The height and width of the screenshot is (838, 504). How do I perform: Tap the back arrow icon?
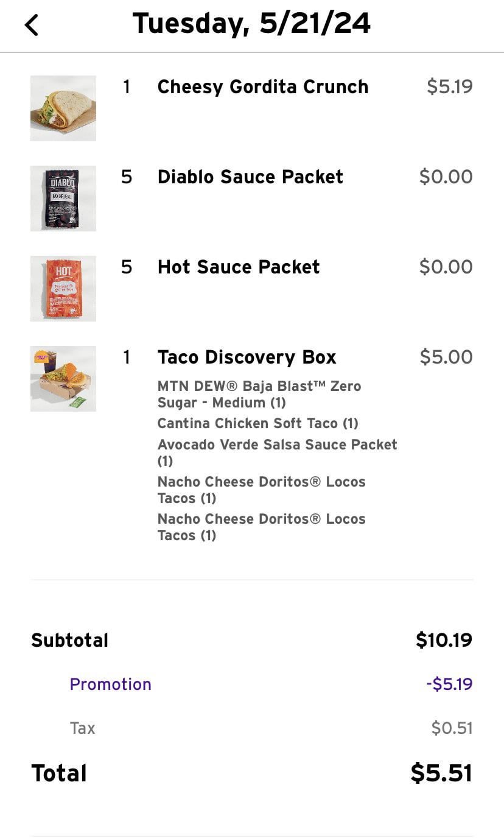tap(32, 25)
